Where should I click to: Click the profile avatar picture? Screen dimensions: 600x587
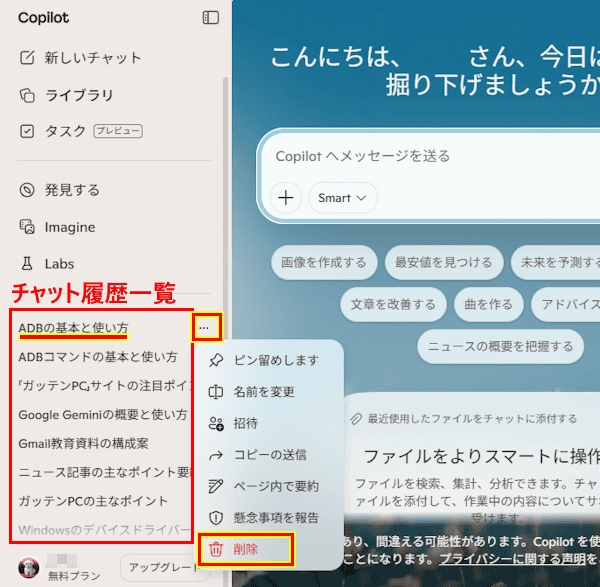[x=29, y=567]
